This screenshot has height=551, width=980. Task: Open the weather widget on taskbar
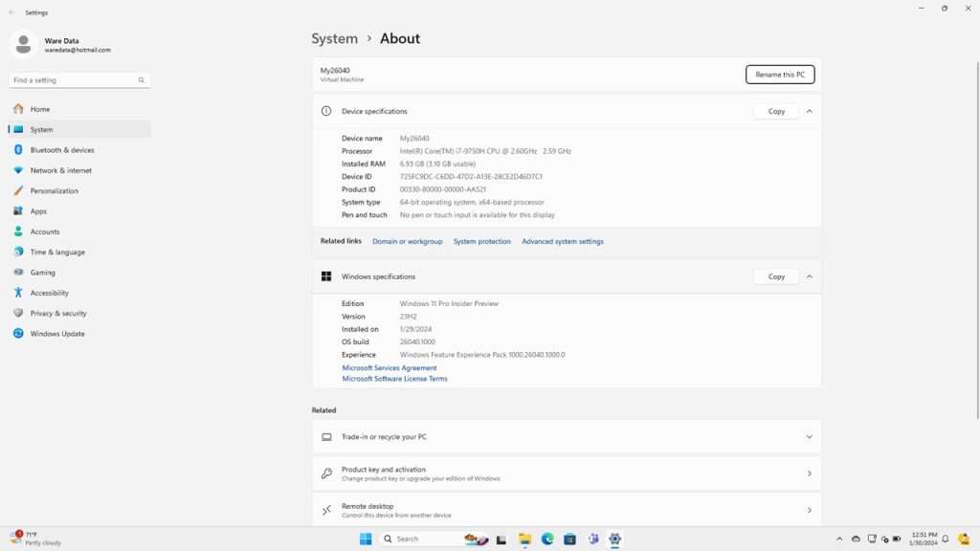coord(36,539)
